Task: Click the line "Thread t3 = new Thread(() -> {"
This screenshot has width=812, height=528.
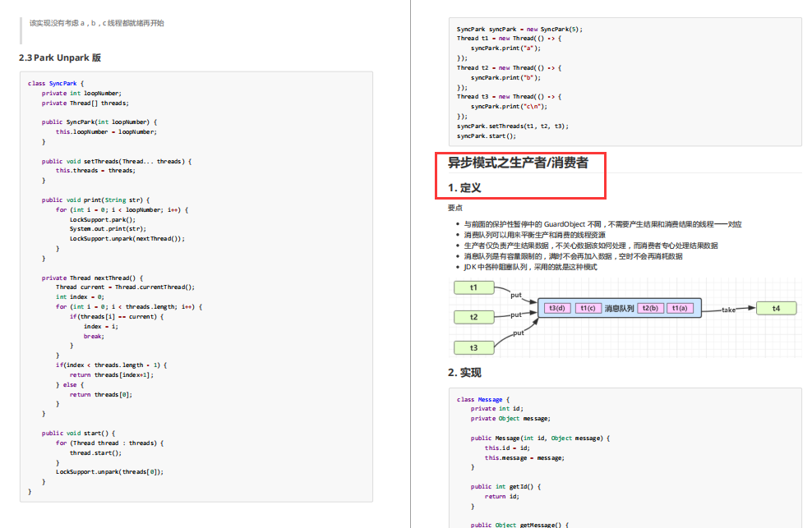Action: 509,97
